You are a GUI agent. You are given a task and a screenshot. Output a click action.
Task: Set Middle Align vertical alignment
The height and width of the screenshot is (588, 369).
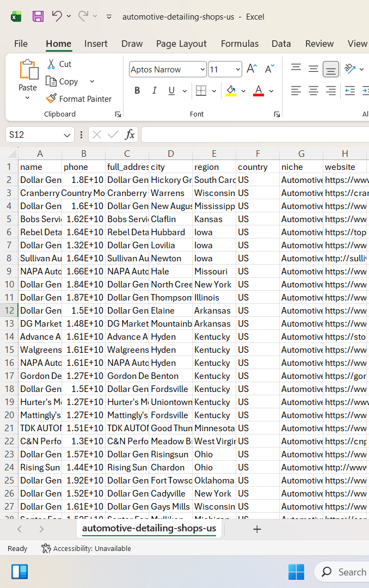pyautogui.click(x=313, y=69)
